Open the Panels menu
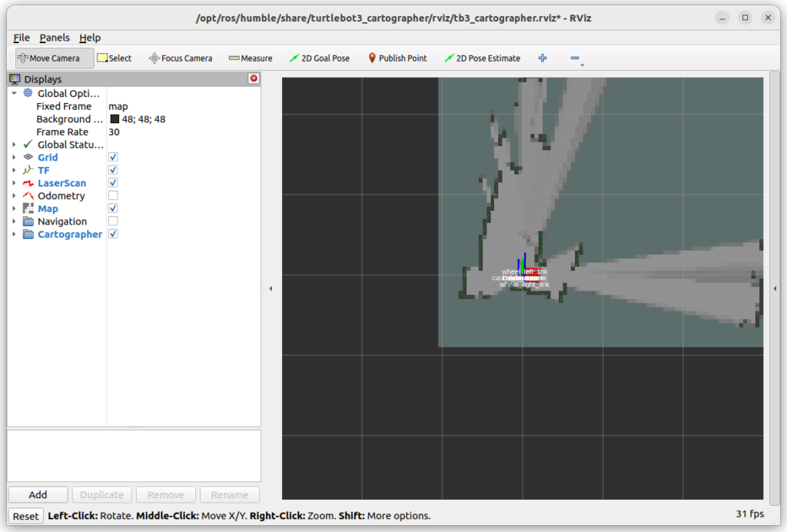Viewport: 787px width, 532px height. click(x=55, y=38)
